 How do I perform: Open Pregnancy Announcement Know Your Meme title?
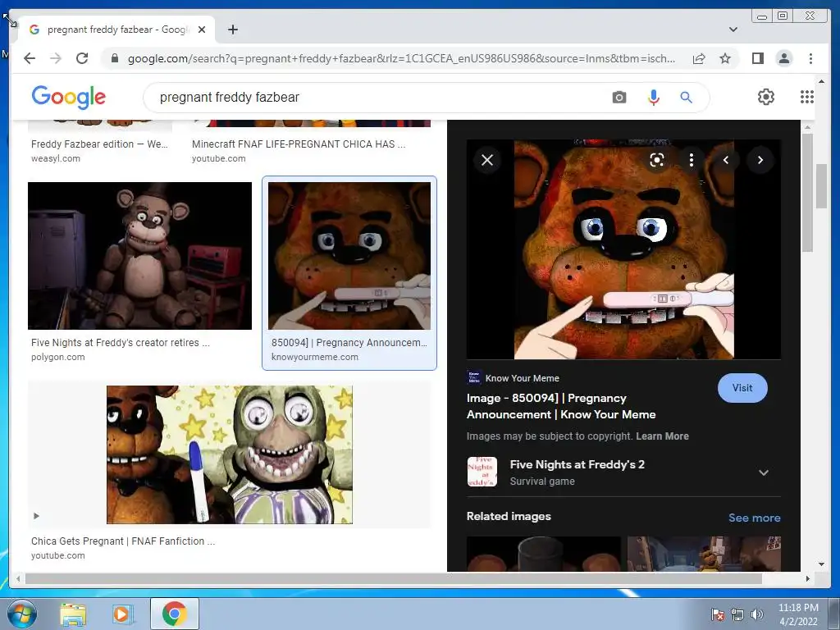pos(561,406)
